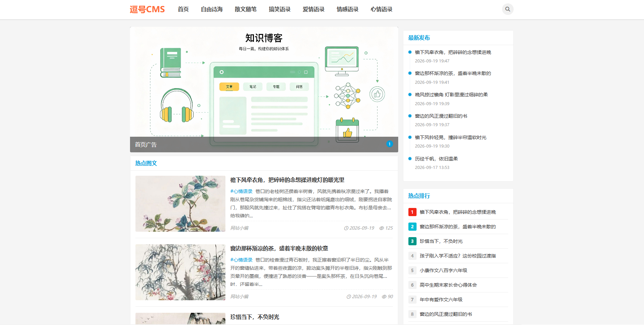Viewport: 644px width, 325px height.
Task: Open 情感语录 navigation item
Action: point(348,9)
